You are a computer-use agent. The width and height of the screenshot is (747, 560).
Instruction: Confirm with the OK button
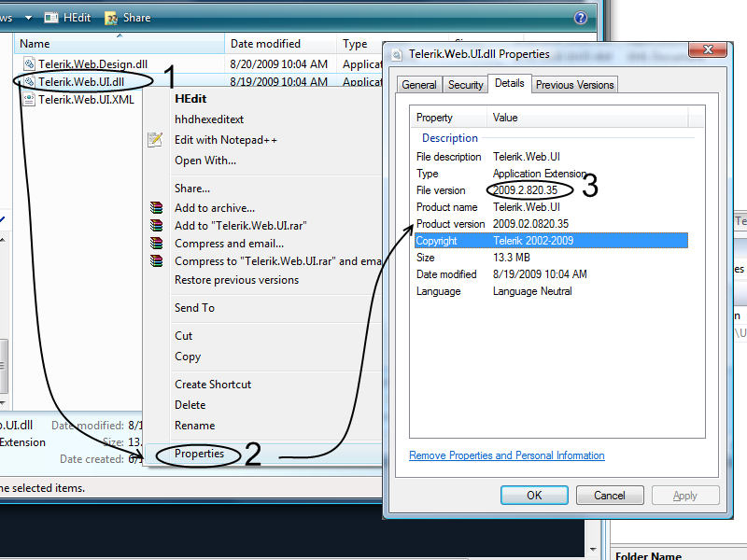534,496
